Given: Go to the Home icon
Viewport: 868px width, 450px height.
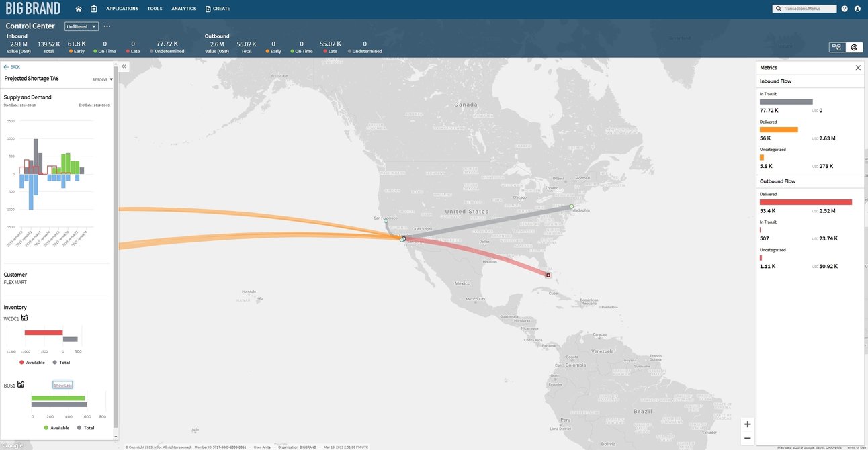Looking at the screenshot, I should [x=79, y=9].
